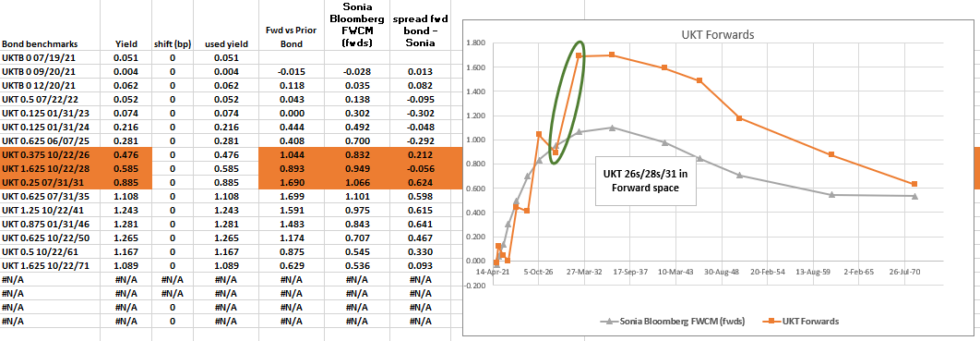980x341 pixels.
Task: Select the green oval annotation shape
Action: (568, 103)
